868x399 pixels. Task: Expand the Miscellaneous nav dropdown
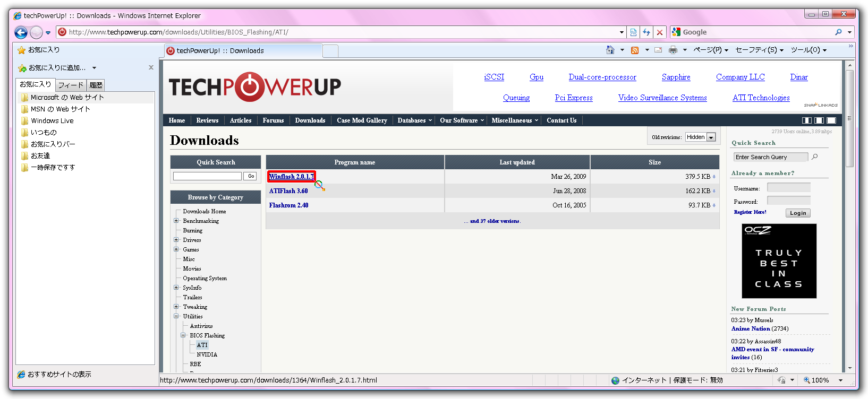(x=515, y=120)
